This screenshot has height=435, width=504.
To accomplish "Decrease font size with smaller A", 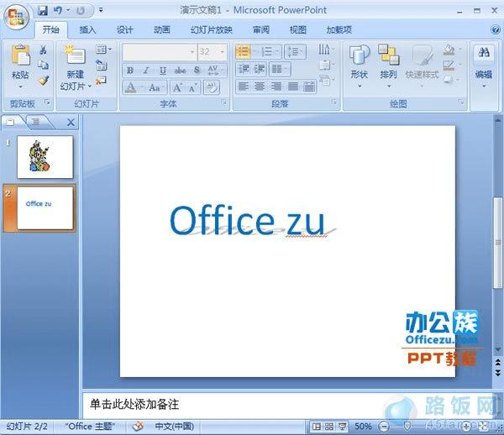I will pos(193,87).
